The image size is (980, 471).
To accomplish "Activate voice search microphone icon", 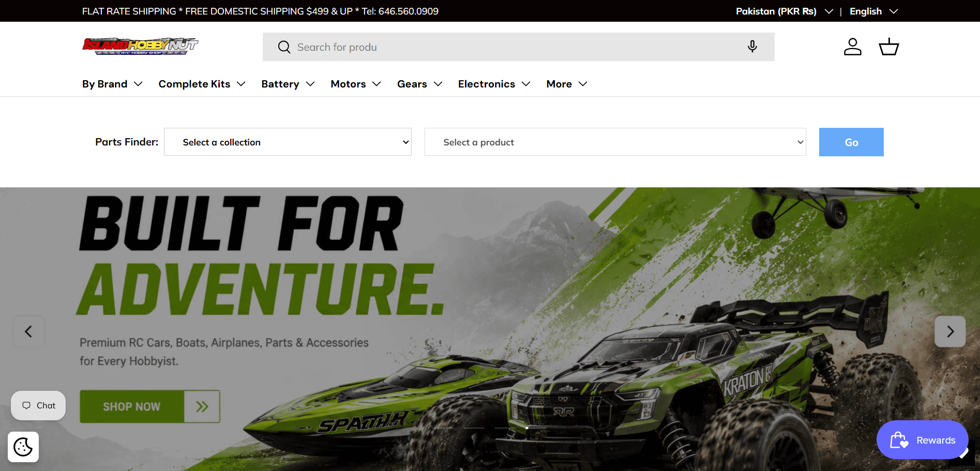I will (x=752, y=47).
